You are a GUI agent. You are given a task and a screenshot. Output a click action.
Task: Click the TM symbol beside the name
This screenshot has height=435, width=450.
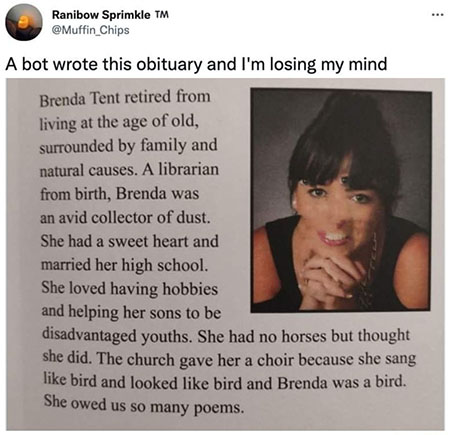(162, 15)
